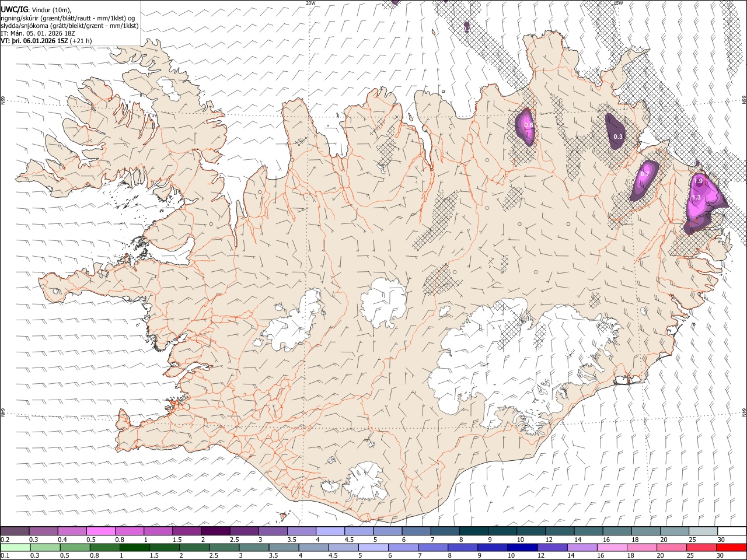Click the 18 number label under upper legend
747x560 pixels.
[635, 540]
